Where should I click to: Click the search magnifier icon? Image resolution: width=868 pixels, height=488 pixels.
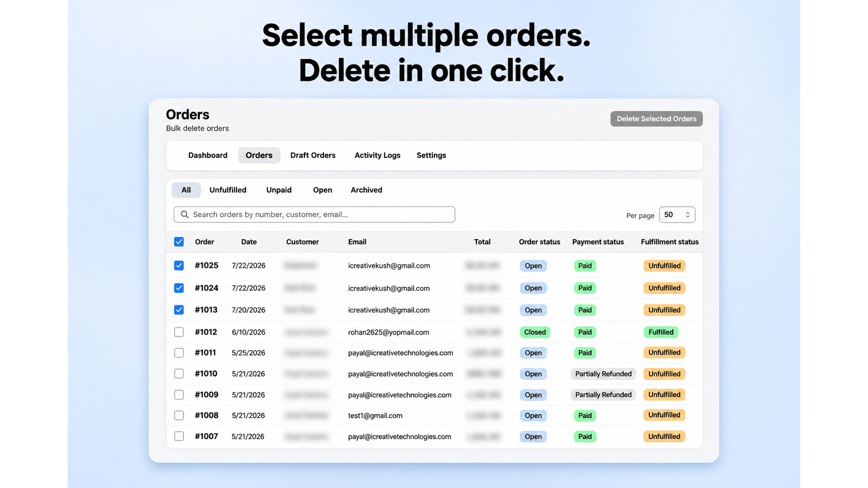click(x=184, y=215)
